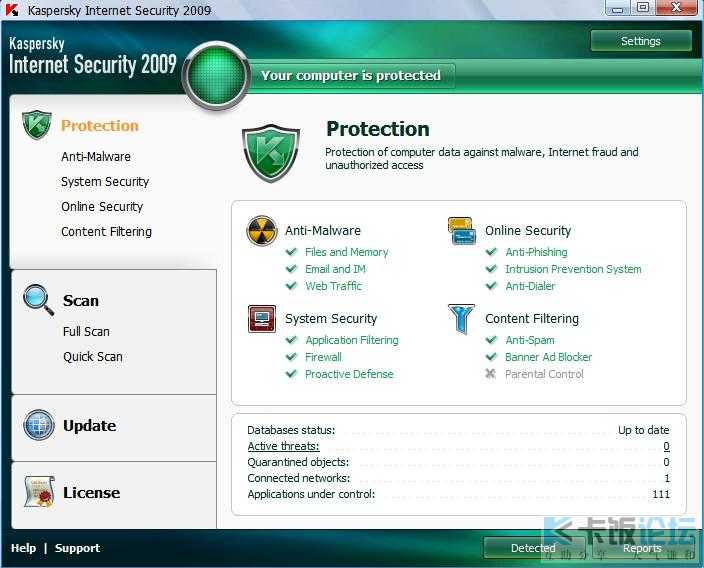The height and width of the screenshot is (568, 704).
Task: Open Banner Ad Blocker link
Action: [549, 357]
